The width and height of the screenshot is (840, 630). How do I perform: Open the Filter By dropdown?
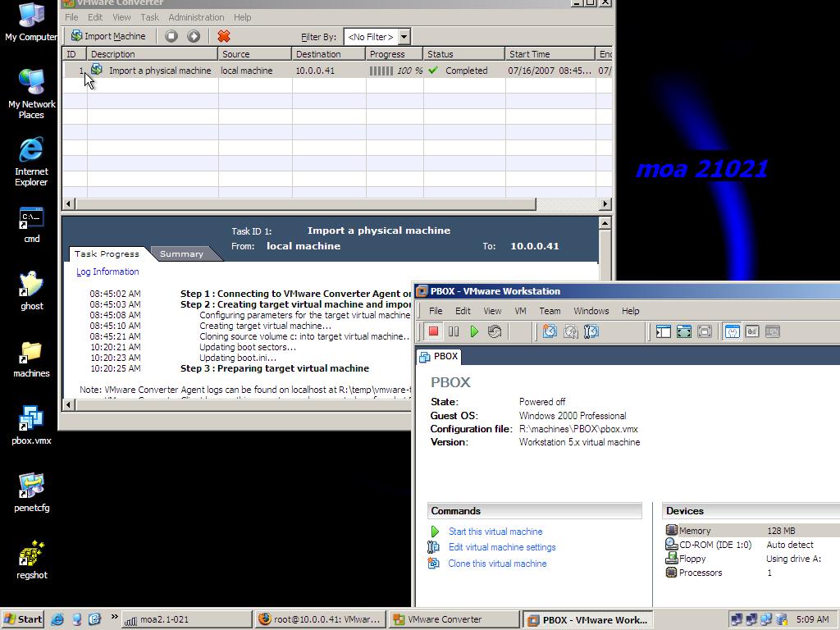coord(404,37)
